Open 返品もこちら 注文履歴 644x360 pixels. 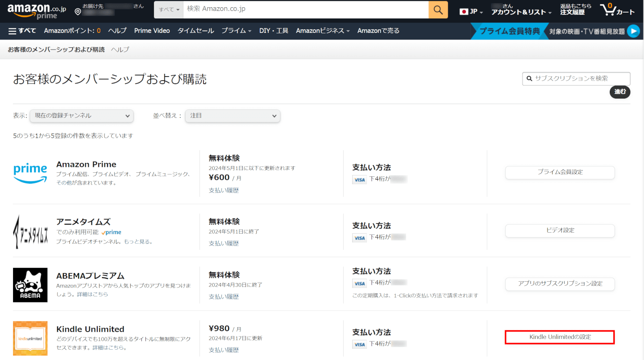tap(576, 10)
